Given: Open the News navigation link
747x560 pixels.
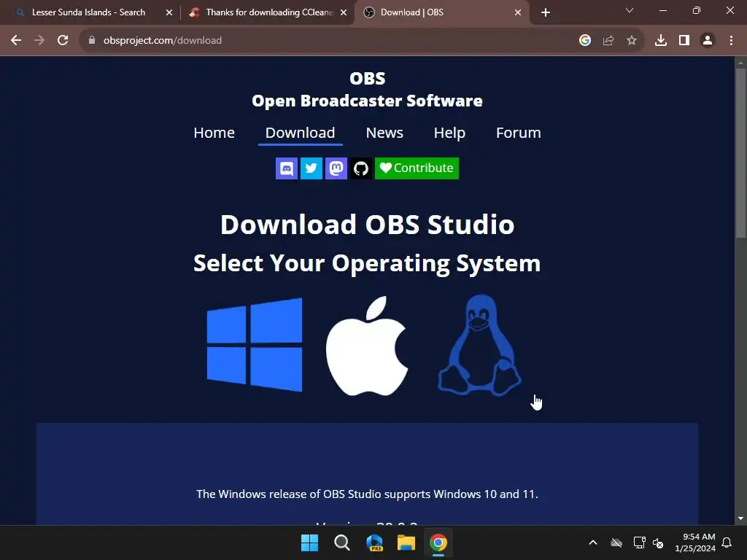Looking at the screenshot, I should 384,133.
